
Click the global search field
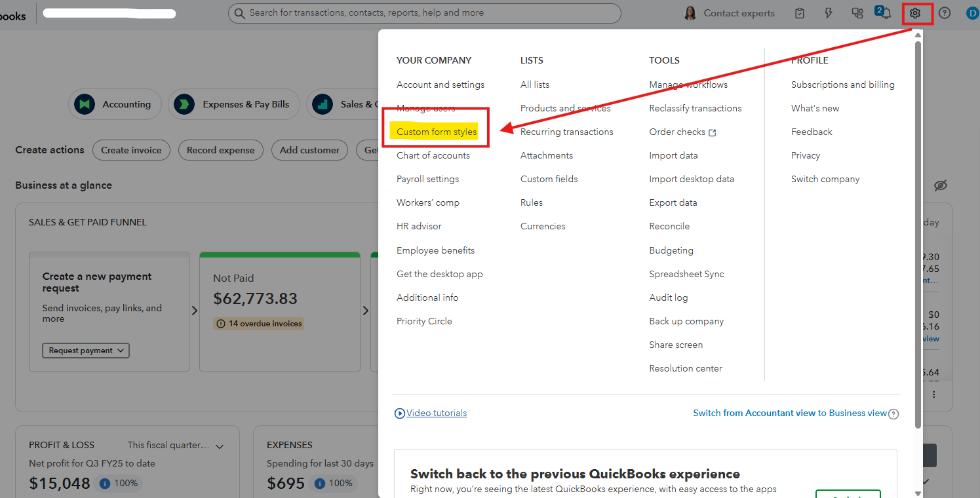pos(424,13)
